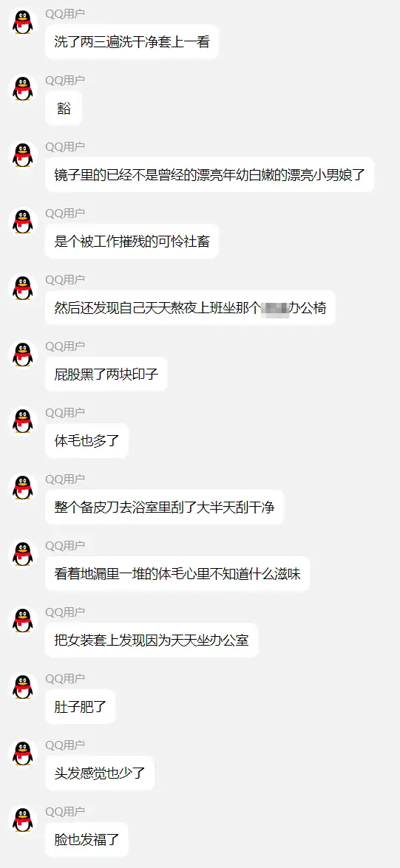The width and height of the screenshot is (400, 868).
Task: Click the QQ用户 name above "体毛也多了"
Action: [65, 412]
